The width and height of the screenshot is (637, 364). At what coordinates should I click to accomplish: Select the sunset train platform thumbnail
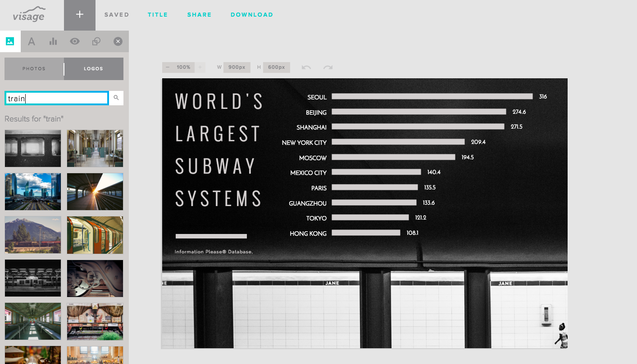[x=95, y=192]
